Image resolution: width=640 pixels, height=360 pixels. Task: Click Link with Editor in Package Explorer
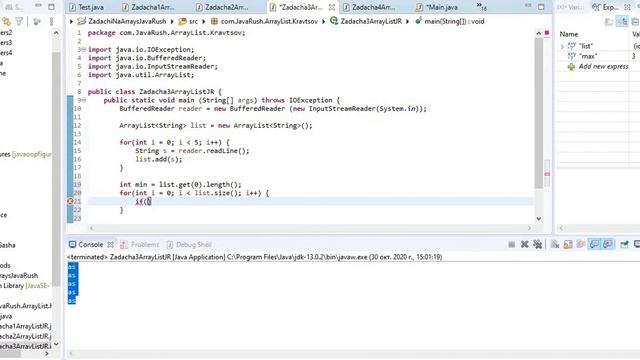tap(6, 22)
